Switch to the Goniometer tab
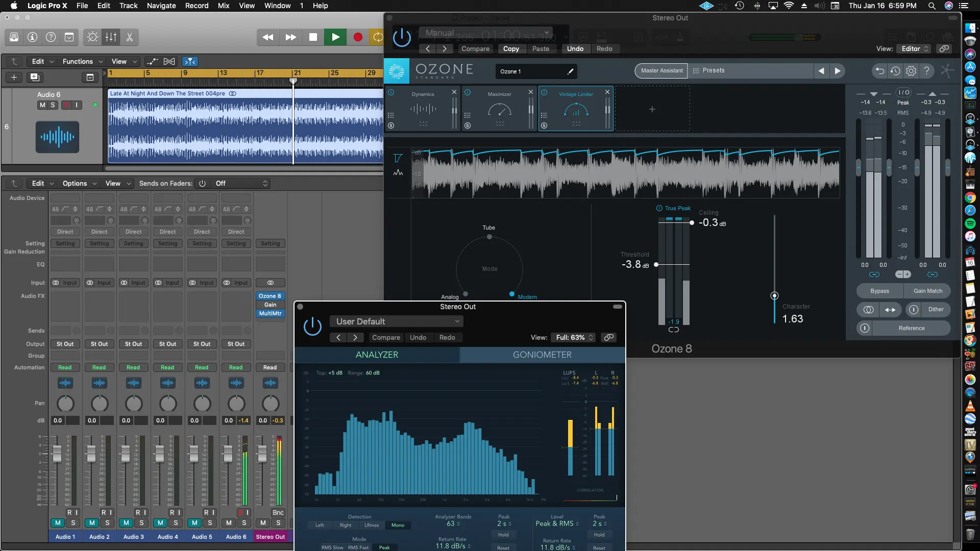Image resolution: width=980 pixels, height=551 pixels. [542, 355]
